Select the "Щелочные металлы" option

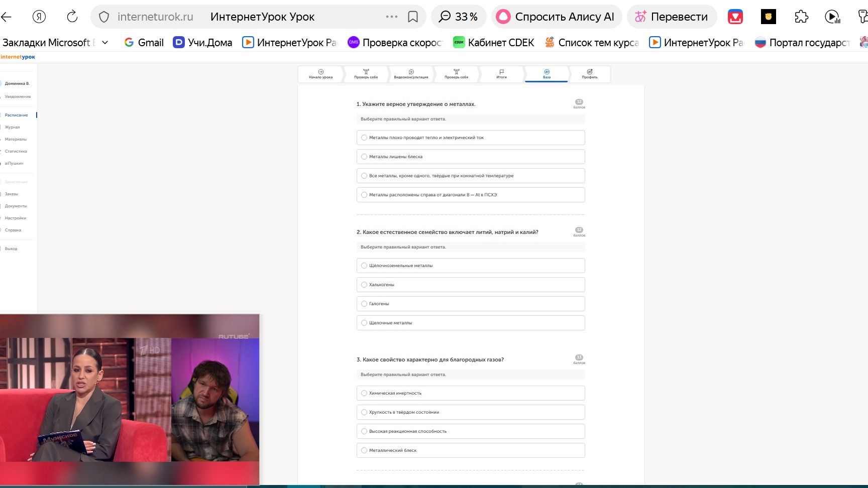coord(471,323)
